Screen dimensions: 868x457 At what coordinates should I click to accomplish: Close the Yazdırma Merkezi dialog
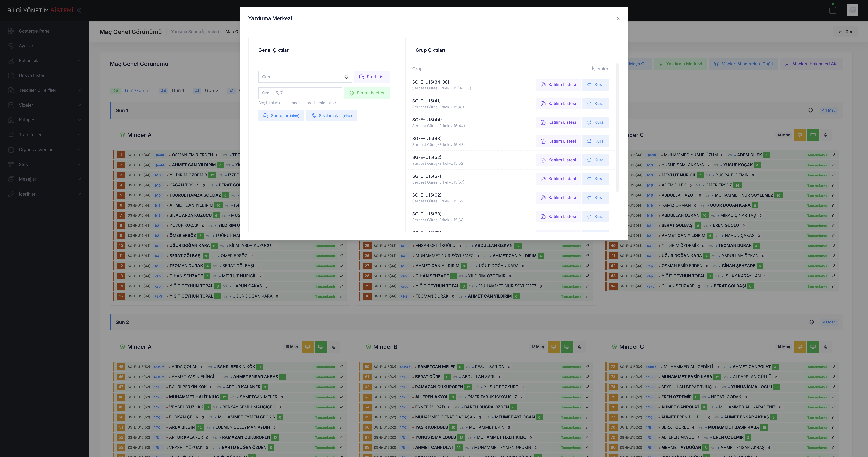(618, 18)
